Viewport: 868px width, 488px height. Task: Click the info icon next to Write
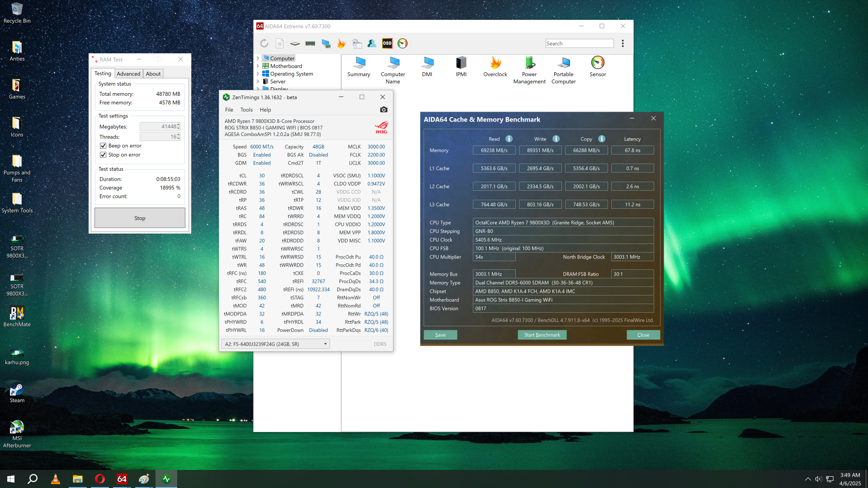tap(556, 139)
